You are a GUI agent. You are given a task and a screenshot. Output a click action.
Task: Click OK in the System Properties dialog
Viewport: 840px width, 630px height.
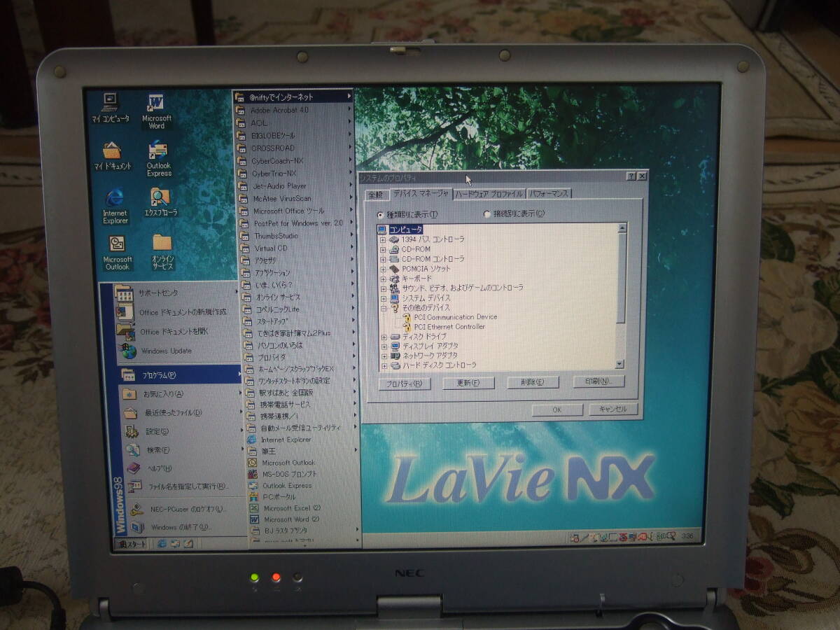click(x=557, y=410)
